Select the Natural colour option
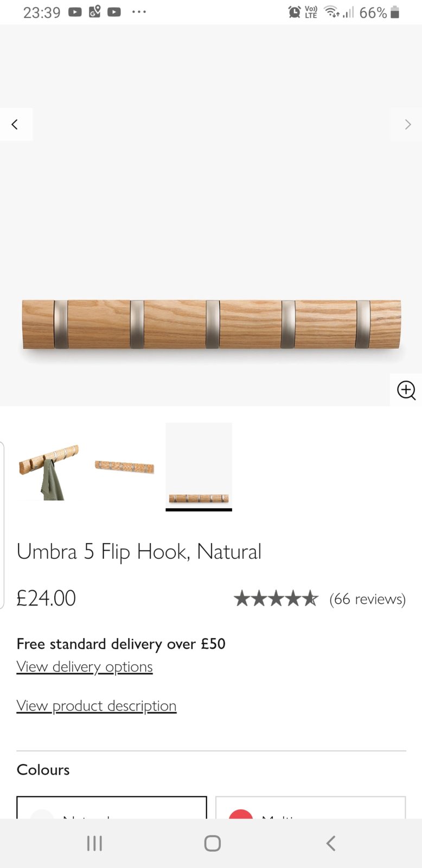This screenshot has height=868, width=422. 112,808
